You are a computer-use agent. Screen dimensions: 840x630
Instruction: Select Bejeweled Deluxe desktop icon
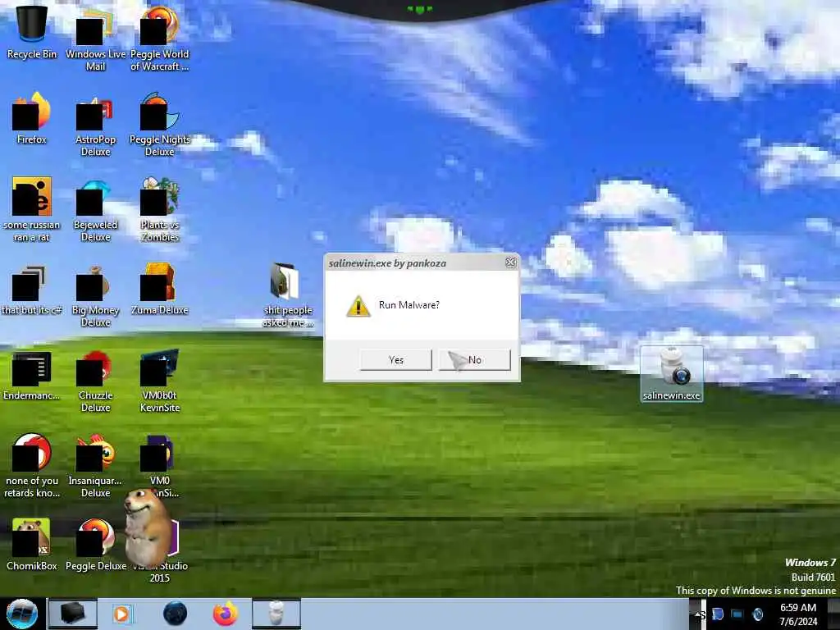tap(95, 210)
